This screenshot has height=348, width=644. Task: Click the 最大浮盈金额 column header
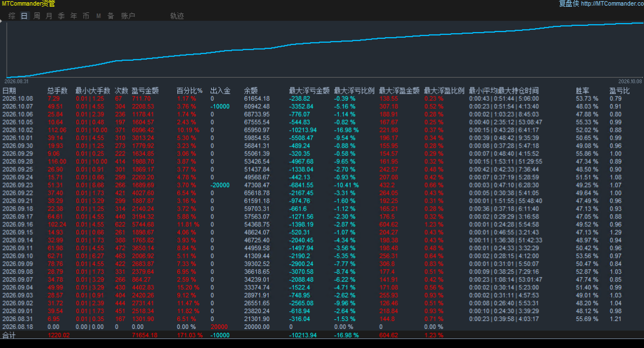(399, 91)
